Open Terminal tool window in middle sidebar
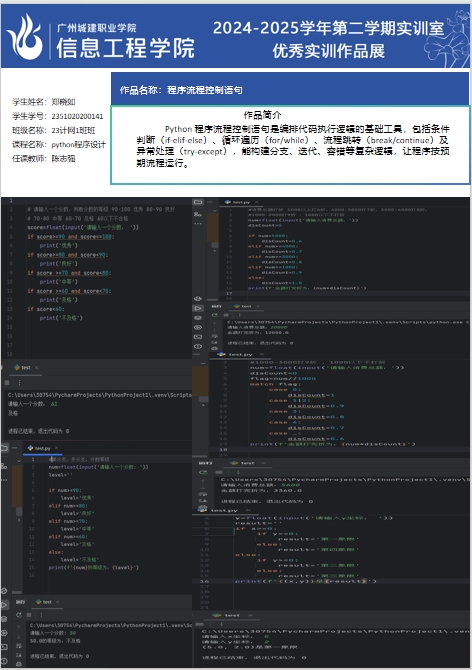Image resolution: width=472 pixels, height=670 pixels. coord(198,337)
